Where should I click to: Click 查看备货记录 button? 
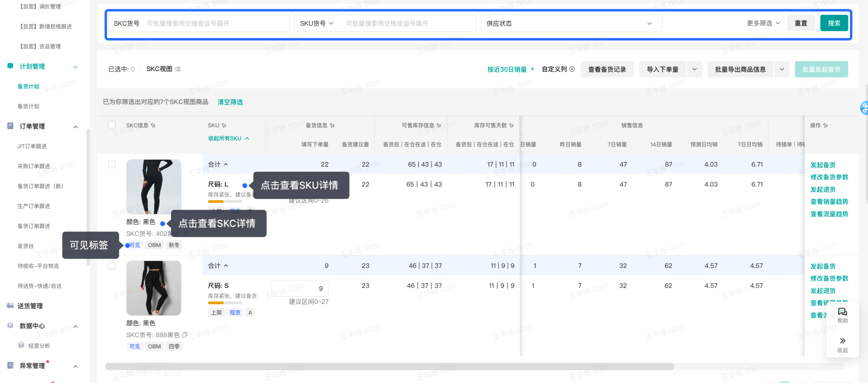607,69
